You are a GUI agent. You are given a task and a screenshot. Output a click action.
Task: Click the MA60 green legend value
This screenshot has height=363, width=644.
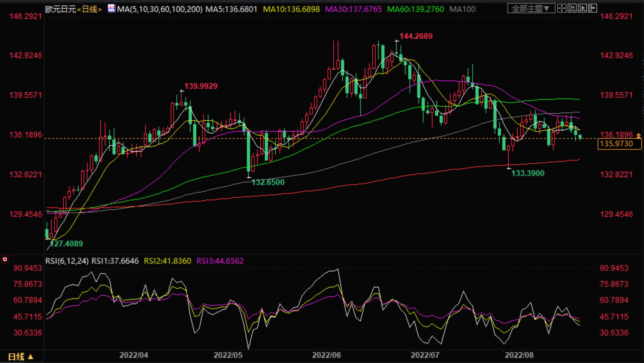pos(415,9)
